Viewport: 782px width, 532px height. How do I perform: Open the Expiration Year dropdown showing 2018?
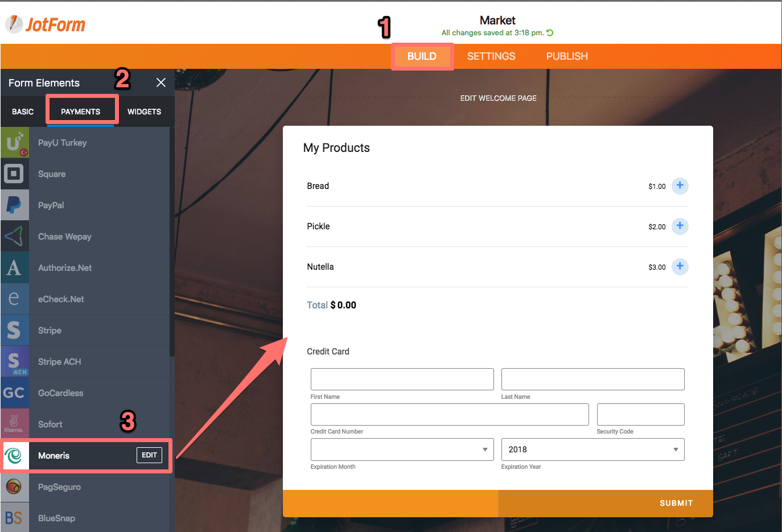[x=592, y=449]
